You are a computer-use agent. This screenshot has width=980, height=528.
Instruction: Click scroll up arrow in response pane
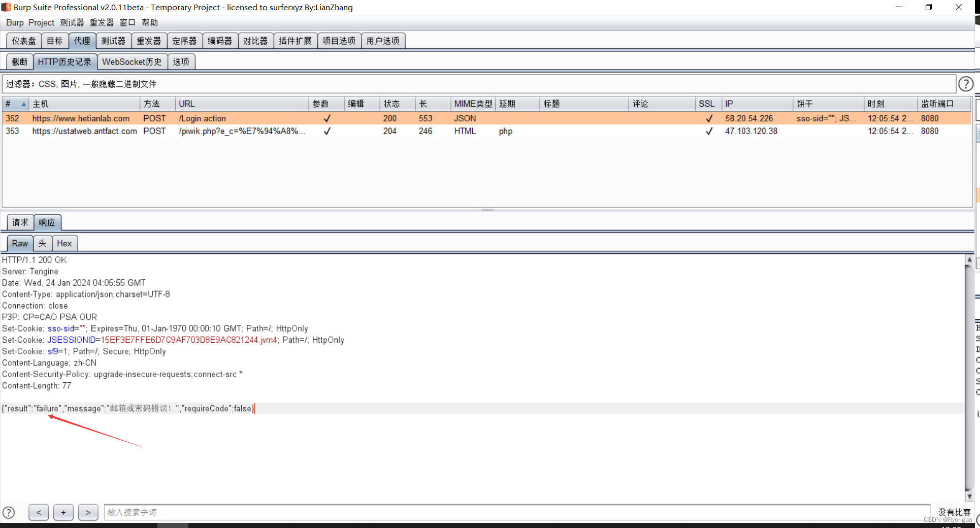click(x=969, y=259)
